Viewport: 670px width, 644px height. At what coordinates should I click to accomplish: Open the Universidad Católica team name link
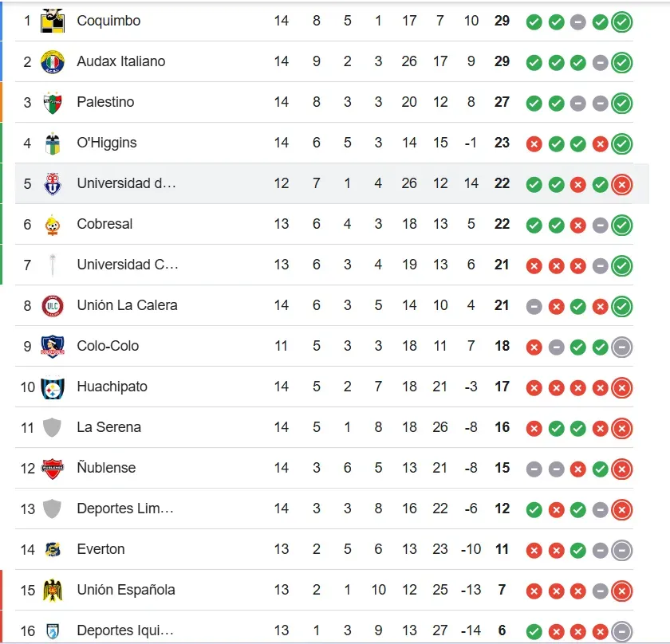[127, 265]
